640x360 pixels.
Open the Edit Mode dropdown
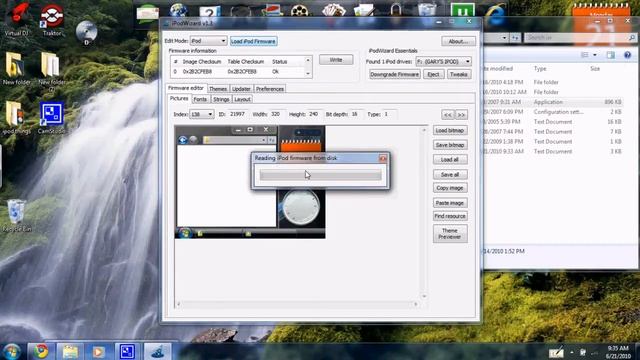(x=208, y=41)
